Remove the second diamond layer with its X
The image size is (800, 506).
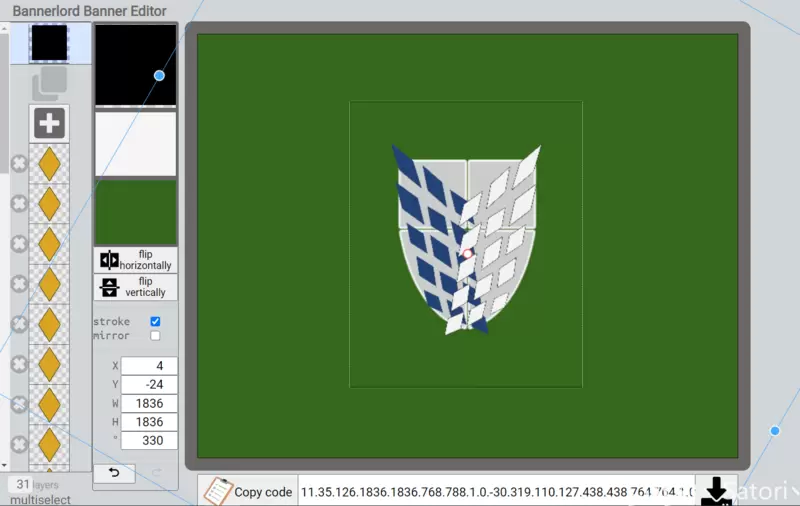pos(19,204)
